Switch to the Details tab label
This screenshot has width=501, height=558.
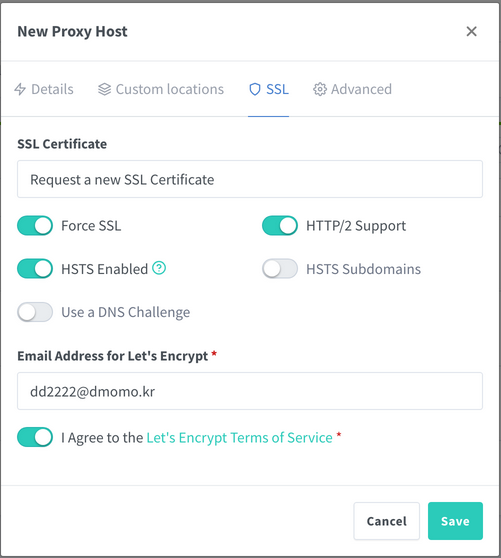[x=52, y=89]
